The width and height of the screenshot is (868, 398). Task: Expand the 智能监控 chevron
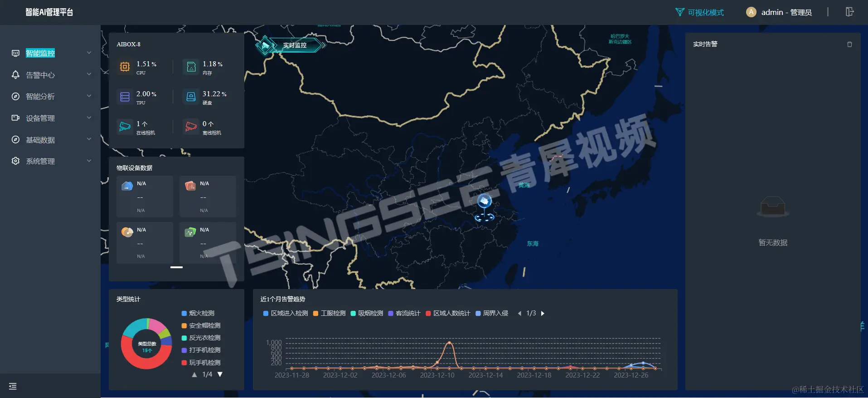coord(89,53)
